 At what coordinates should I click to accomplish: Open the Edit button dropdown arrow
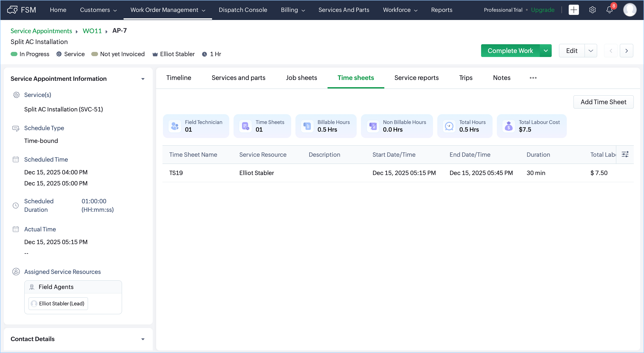(x=591, y=51)
